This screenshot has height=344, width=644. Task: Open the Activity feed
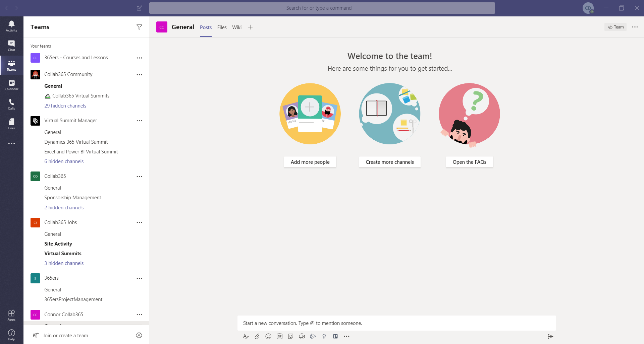(x=11, y=26)
